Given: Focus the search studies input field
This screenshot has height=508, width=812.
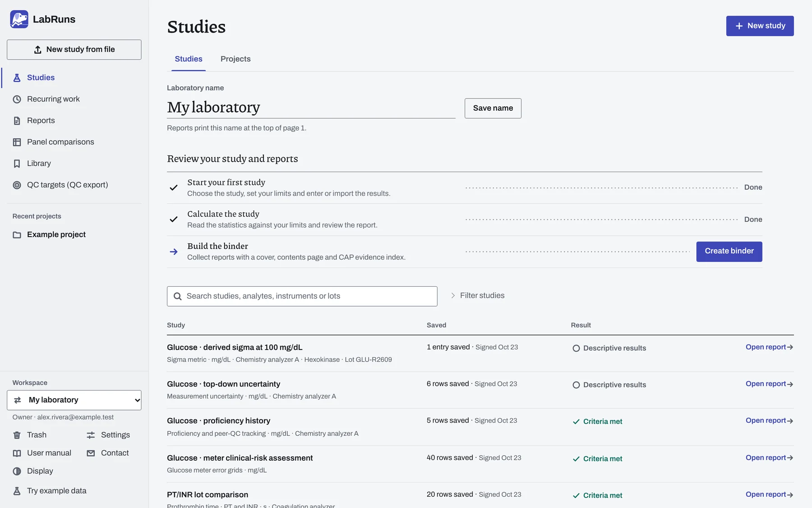Looking at the screenshot, I should [302, 296].
